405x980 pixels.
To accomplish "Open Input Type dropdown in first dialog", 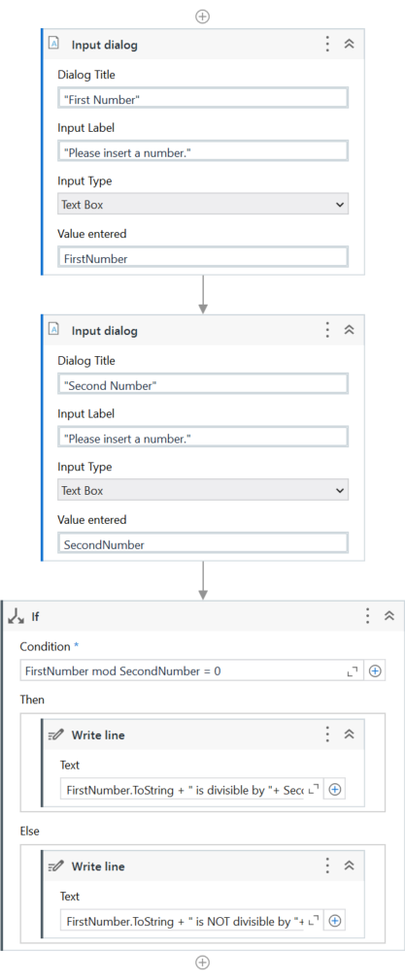I will point(203,205).
